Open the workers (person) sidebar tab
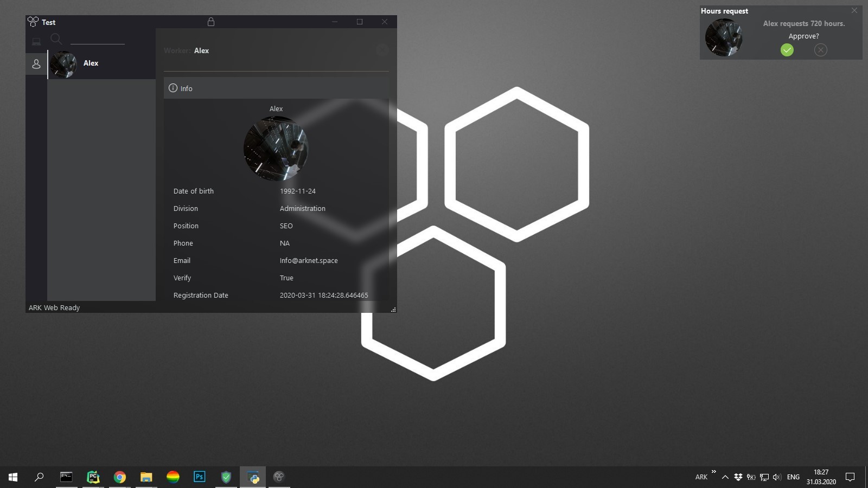This screenshot has width=868, height=488. (x=36, y=64)
